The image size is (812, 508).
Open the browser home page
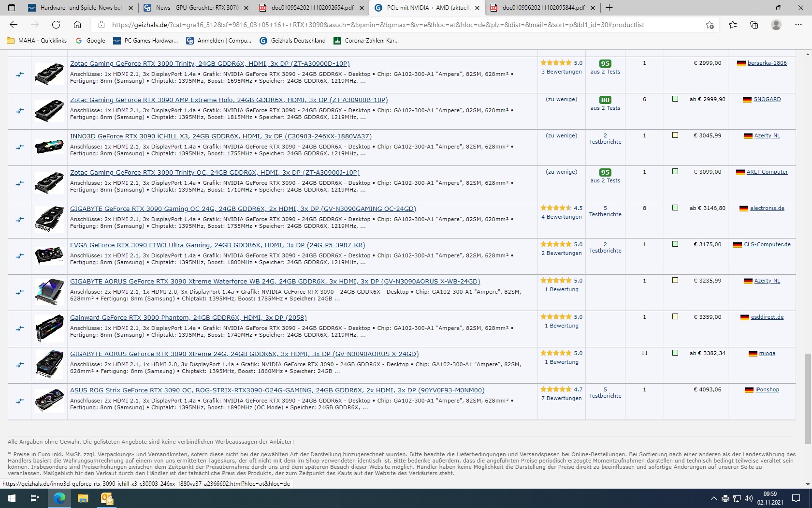click(77, 25)
